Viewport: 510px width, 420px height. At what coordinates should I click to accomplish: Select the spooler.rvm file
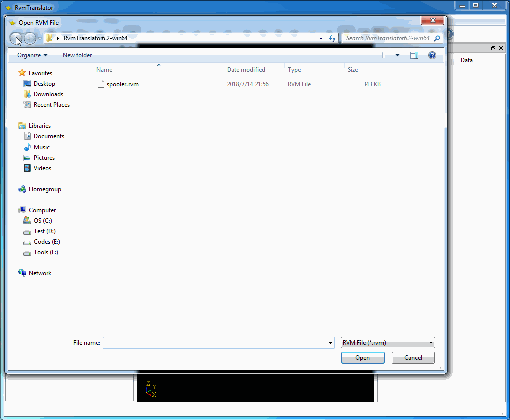pyautogui.click(x=122, y=84)
